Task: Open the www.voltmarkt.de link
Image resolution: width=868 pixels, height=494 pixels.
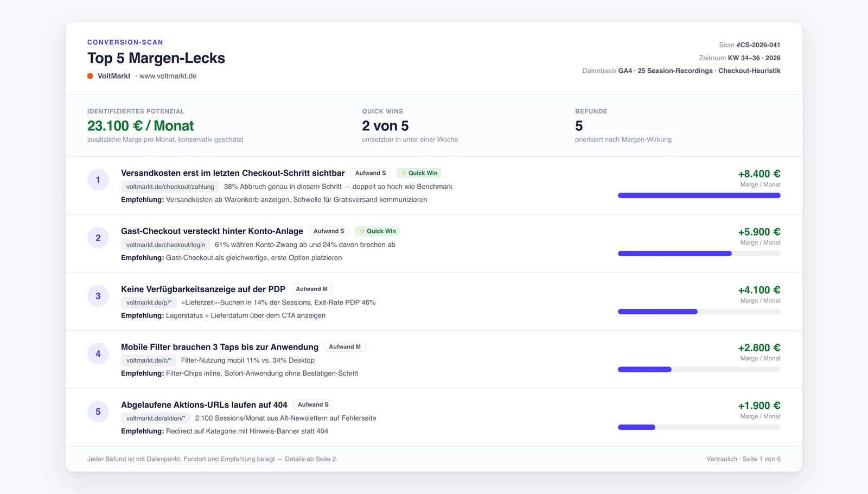Action: (x=168, y=76)
